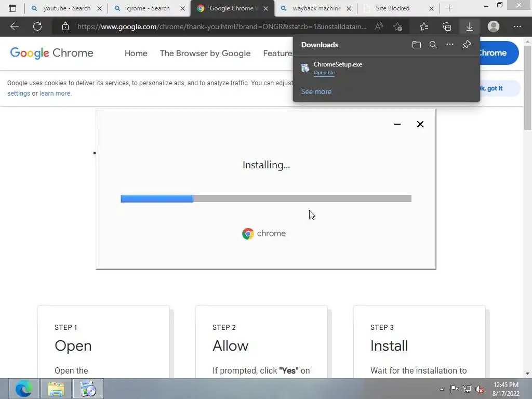Open the network tray icon
The width and height of the screenshot is (532, 399).
point(467,389)
